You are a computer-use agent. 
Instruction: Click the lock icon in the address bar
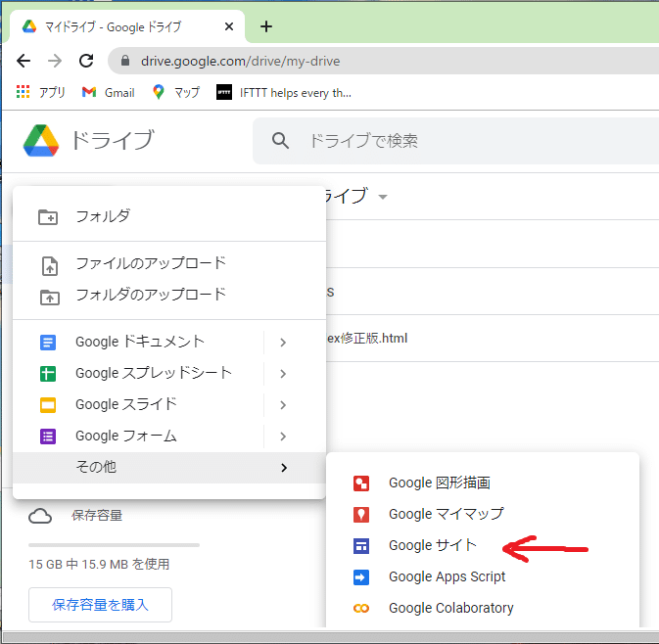click(x=124, y=61)
